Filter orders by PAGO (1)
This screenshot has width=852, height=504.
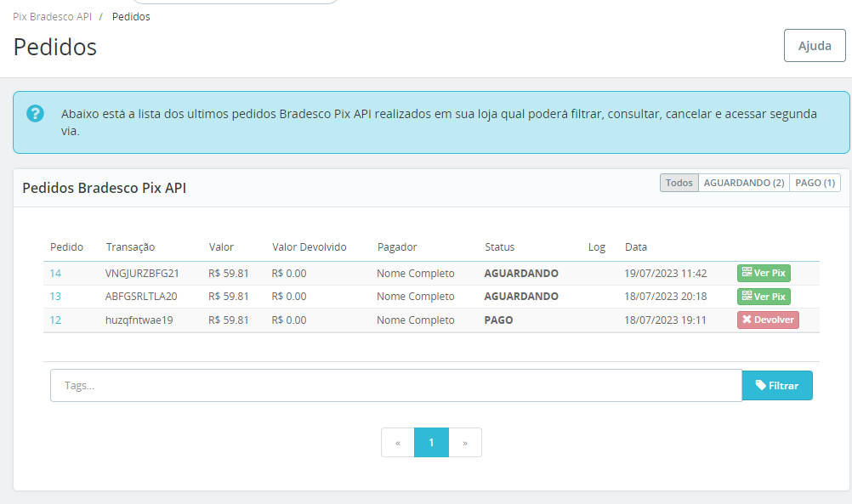[x=815, y=183]
